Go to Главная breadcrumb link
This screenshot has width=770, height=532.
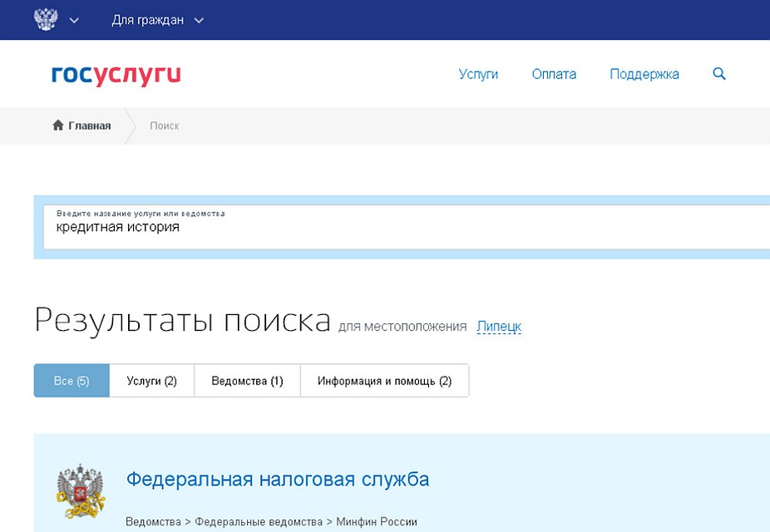[89, 126]
